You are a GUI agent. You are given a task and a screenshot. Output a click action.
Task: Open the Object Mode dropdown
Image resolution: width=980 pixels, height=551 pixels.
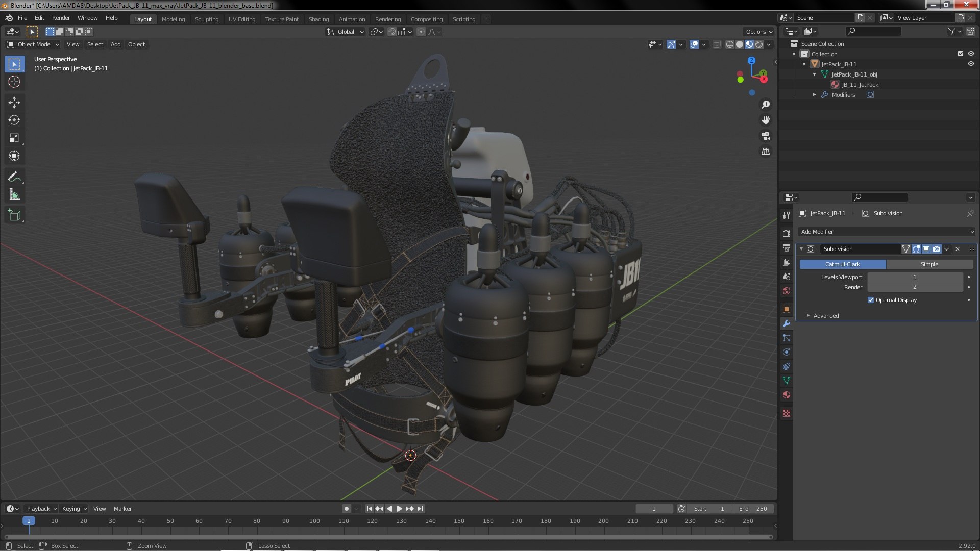34,44
